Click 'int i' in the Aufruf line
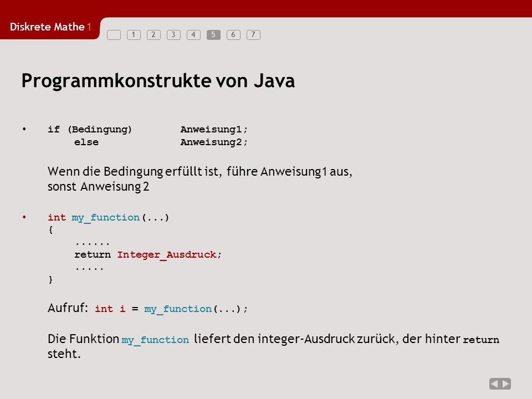 pyautogui.click(x=110, y=309)
